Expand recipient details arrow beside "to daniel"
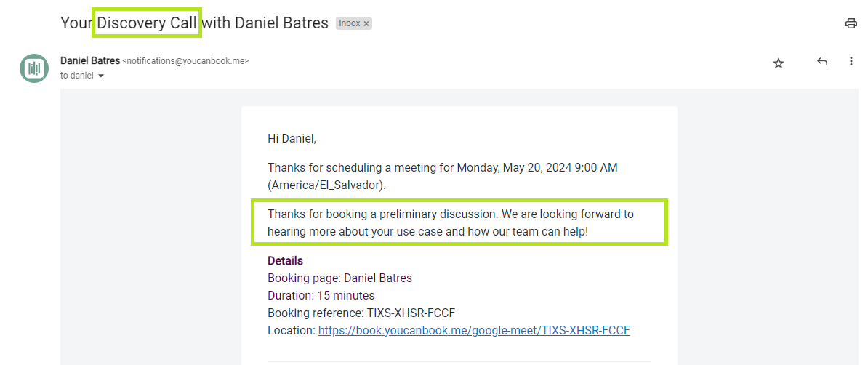 tap(101, 76)
